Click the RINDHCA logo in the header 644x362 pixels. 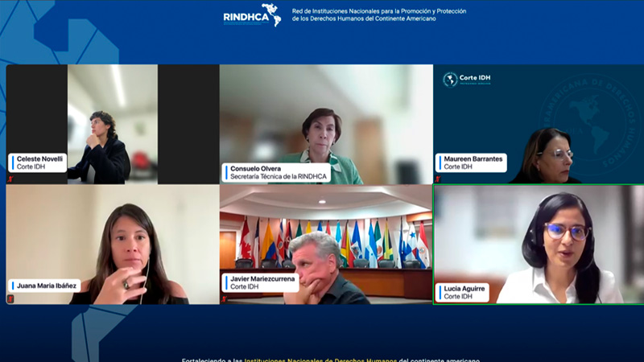coord(252,14)
